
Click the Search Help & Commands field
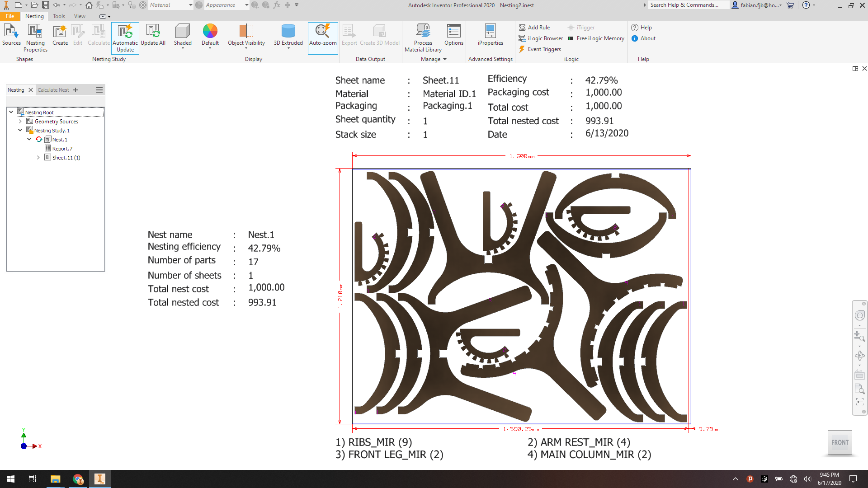pos(688,5)
